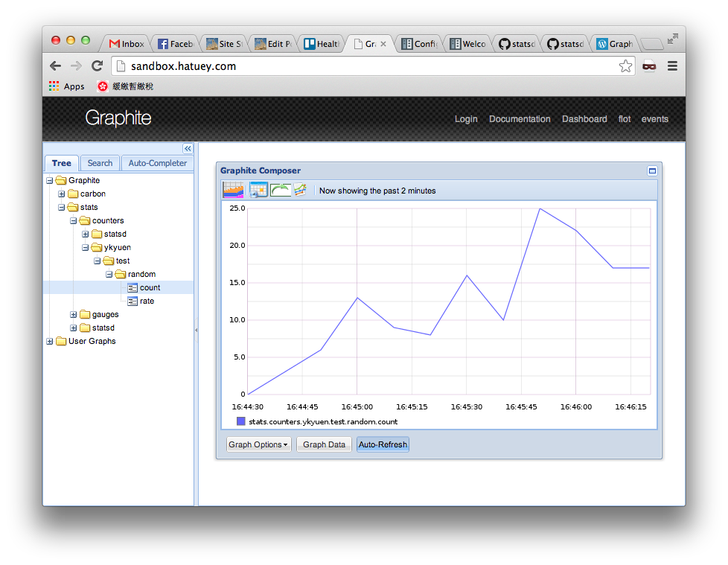The height and width of the screenshot is (565, 728).
Task: Click the date range calendar icon
Action: pyautogui.click(x=233, y=191)
